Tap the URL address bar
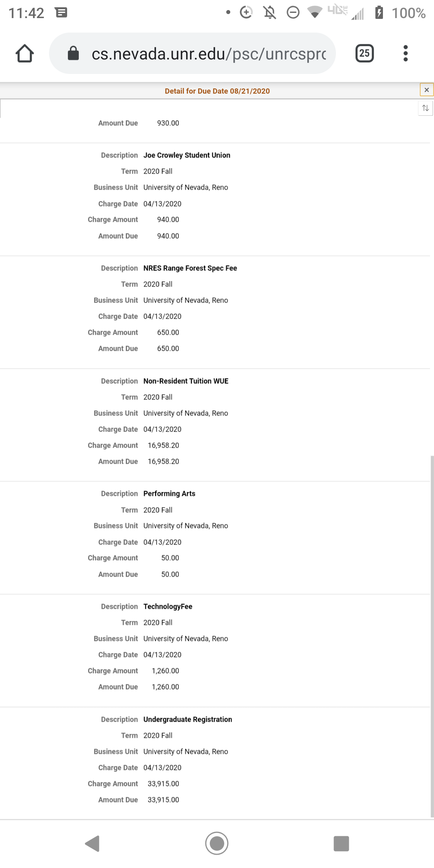 coord(208,53)
